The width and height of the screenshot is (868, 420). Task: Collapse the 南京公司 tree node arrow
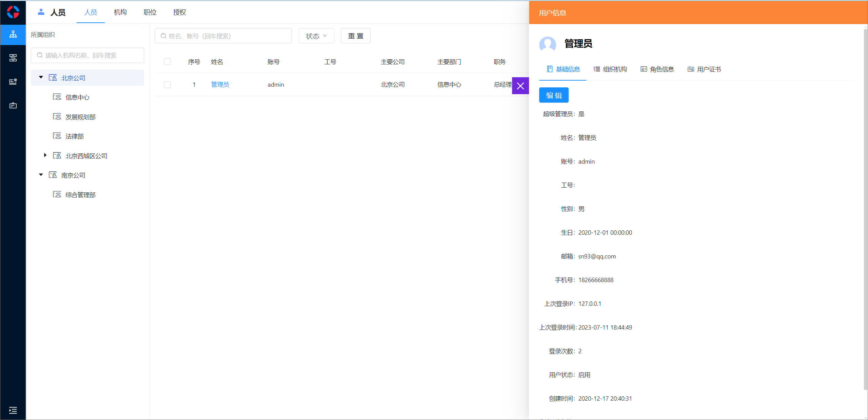click(41, 175)
